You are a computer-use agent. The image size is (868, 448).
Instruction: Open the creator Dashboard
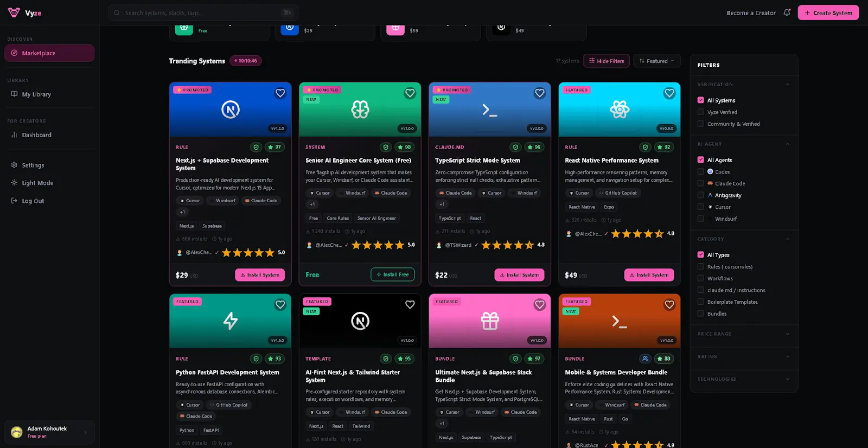tap(49, 135)
